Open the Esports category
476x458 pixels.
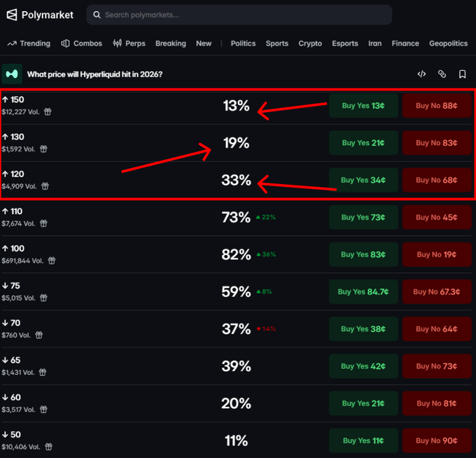click(x=345, y=43)
